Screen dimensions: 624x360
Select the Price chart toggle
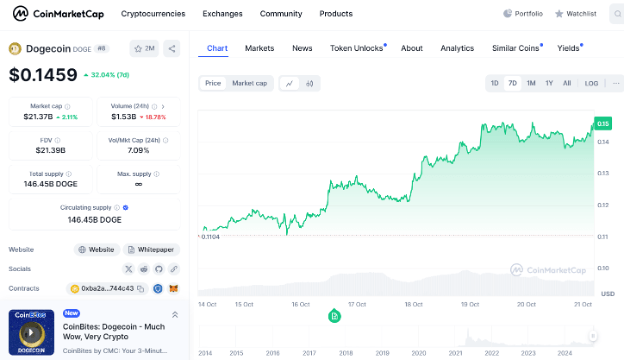213,83
